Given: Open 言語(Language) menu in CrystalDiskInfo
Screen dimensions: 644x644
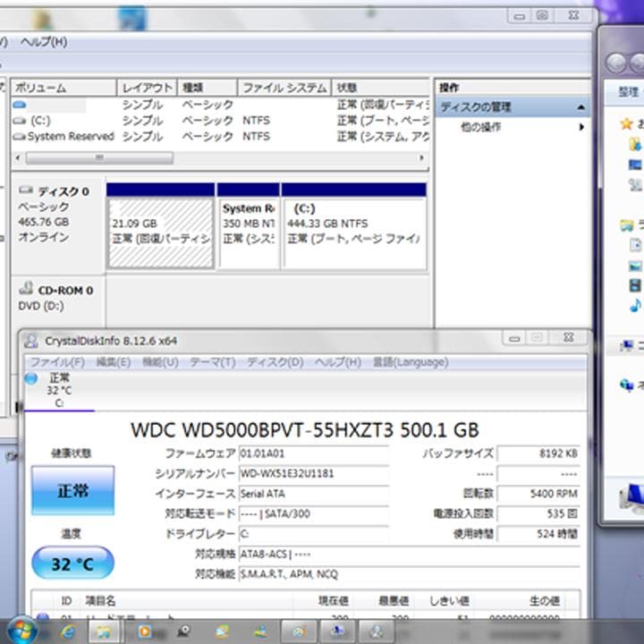Looking at the screenshot, I should tap(411, 362).
